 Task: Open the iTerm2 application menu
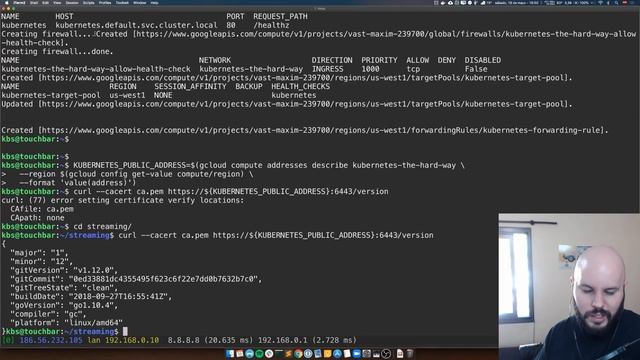pyautogui.click(x=19, y=3)
